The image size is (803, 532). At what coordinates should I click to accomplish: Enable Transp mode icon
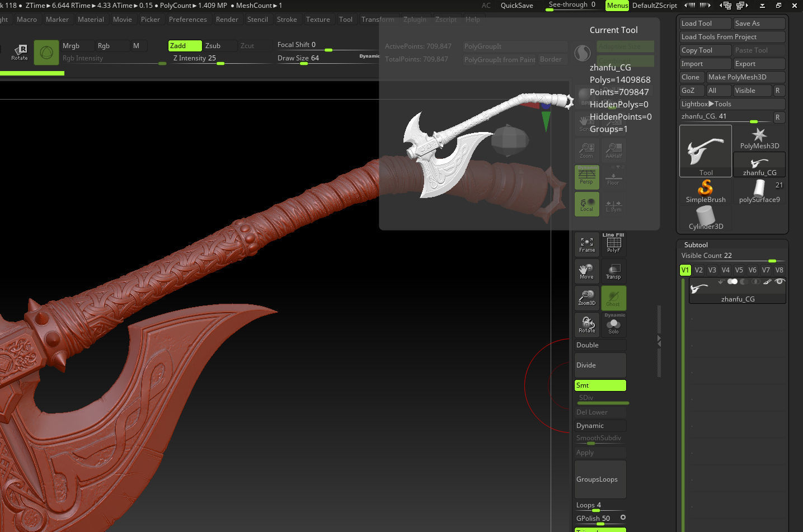[613, 271]
